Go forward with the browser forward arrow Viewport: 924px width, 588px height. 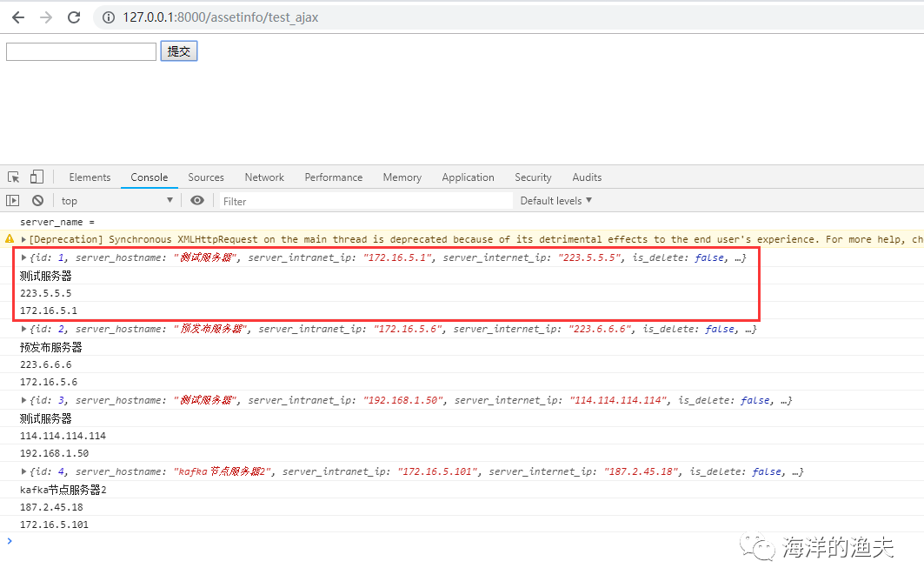(x=46, y=17)
